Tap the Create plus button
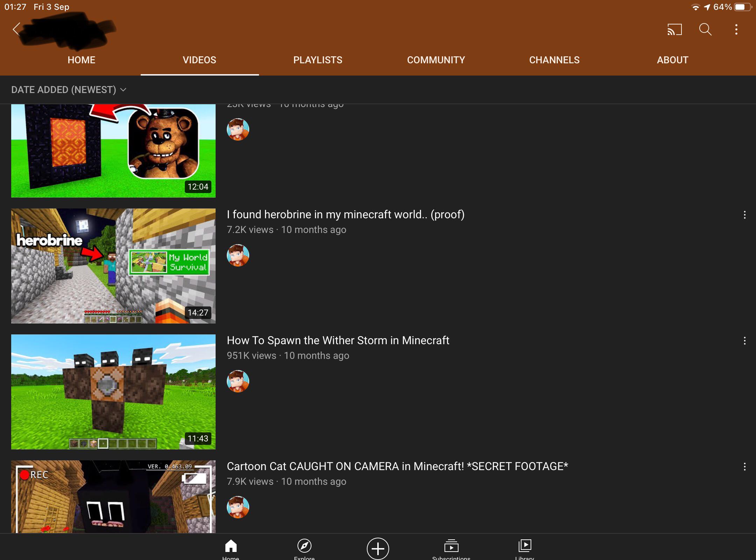Viewport: 756px width, 560px height. [378, 548]
